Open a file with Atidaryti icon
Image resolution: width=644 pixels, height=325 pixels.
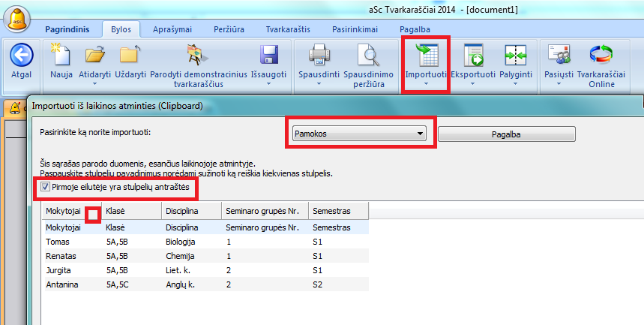pos(96,55)
